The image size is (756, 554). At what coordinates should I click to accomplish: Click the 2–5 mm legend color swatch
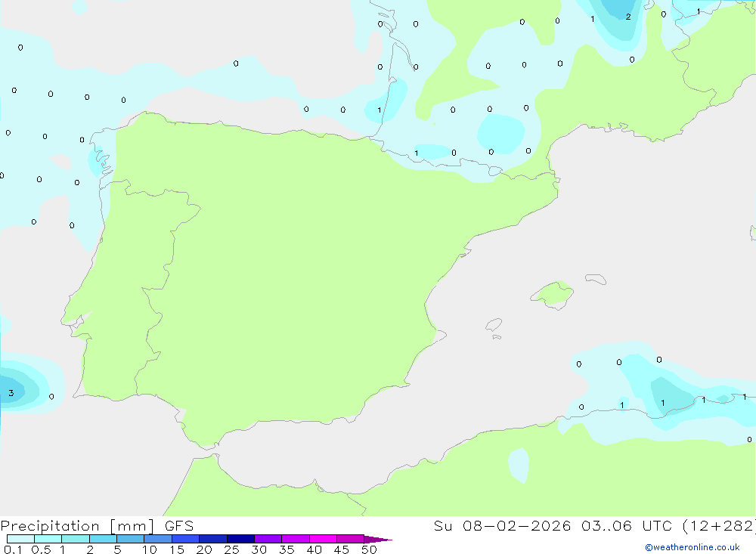point(103,539)
